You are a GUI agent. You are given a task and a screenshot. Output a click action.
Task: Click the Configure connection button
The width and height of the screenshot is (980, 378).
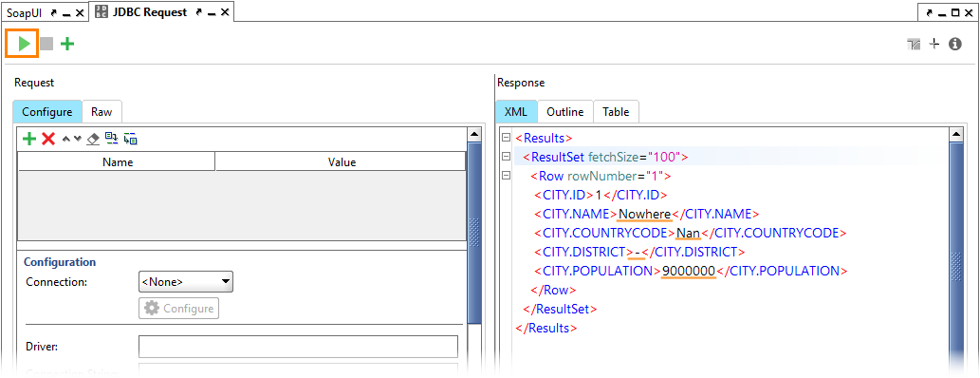coord(178,309)
